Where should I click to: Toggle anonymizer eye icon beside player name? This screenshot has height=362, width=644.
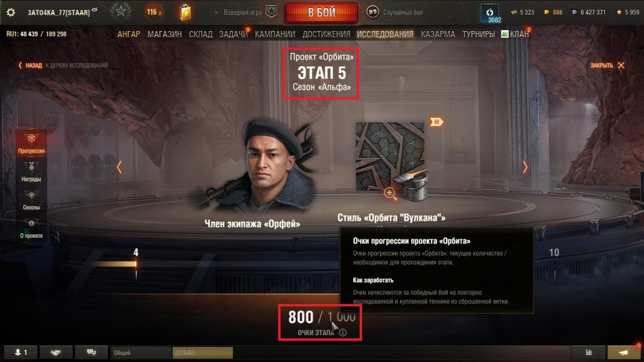point(94,11)
